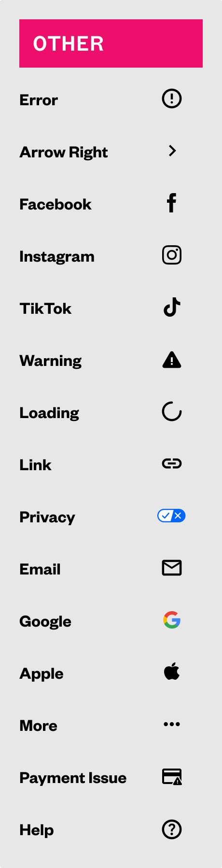
Task: Click the pink OTHER header banner
Action: [111, 43]
